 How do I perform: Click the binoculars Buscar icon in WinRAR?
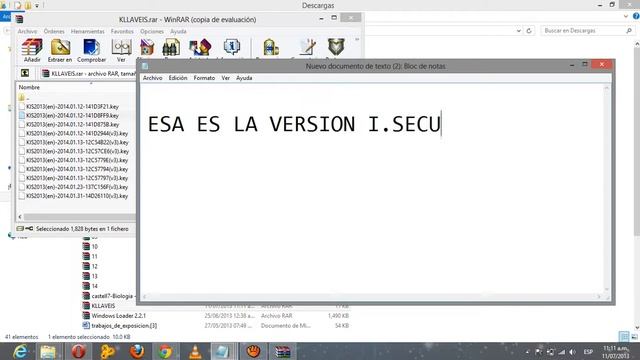(x=171, y=48)
